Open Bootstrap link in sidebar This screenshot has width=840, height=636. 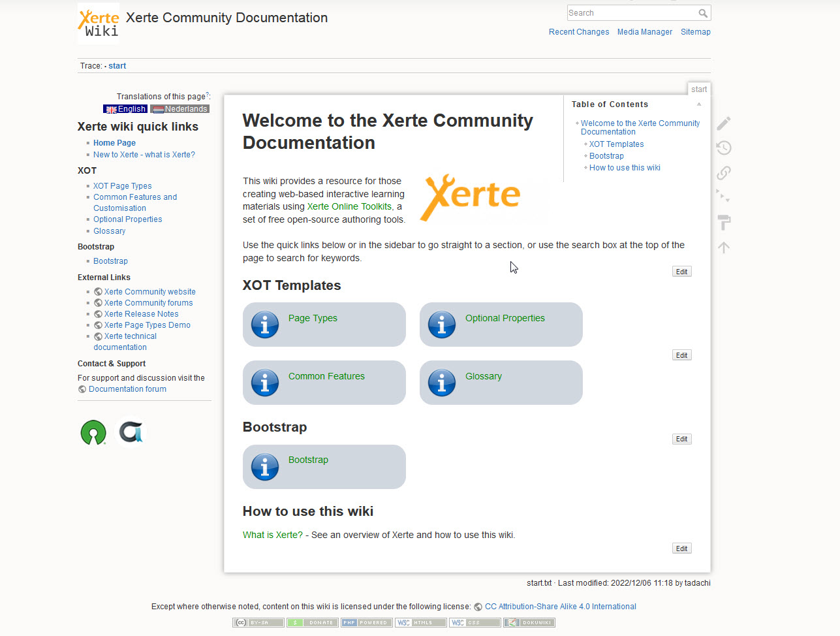[110, 261]
